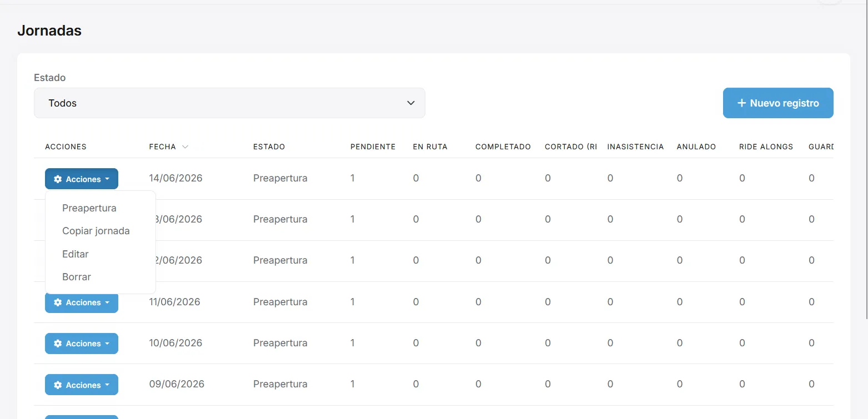Toggle the Acciones button for 14/06/2026
The width and height of the screenshot is (868, 419).
tap(82, 179)
